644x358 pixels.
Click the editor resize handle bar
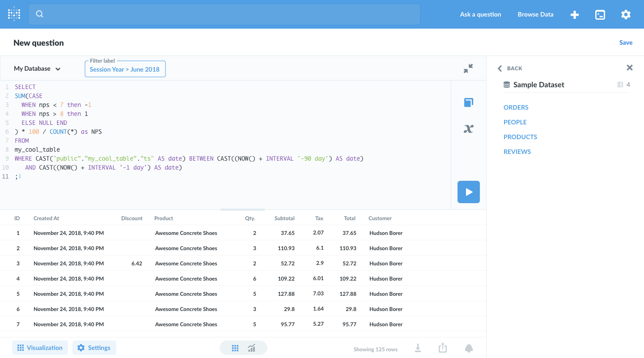tap(243, 209)
